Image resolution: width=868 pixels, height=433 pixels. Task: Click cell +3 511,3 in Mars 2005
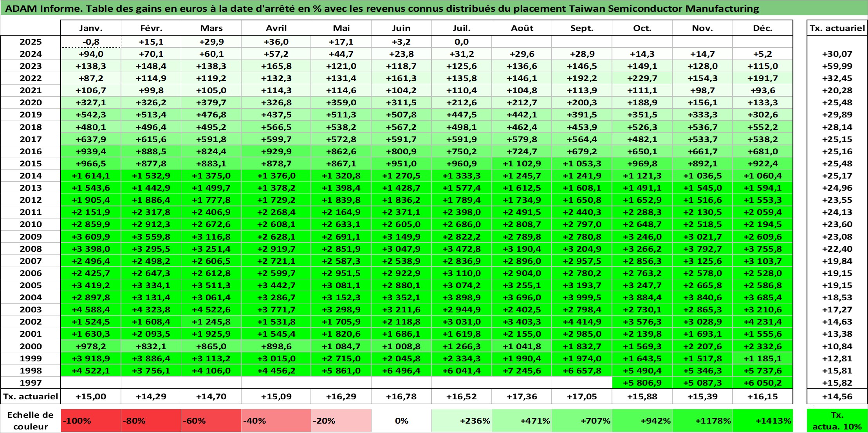pyautogui.click(x=211, y=285)
